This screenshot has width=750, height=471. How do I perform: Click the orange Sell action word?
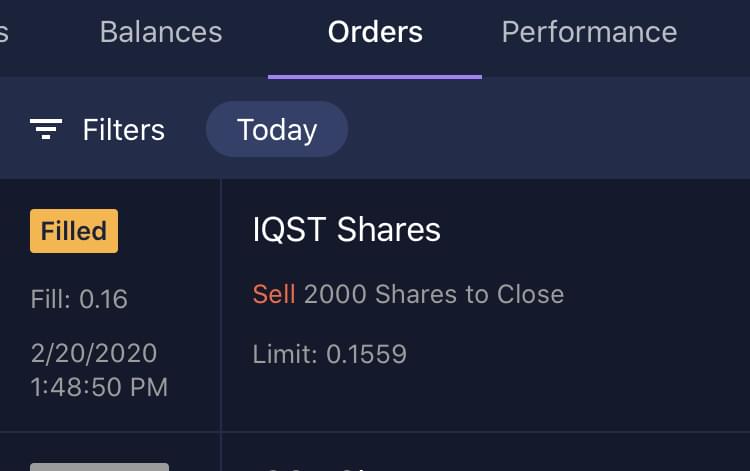(274, 294)
